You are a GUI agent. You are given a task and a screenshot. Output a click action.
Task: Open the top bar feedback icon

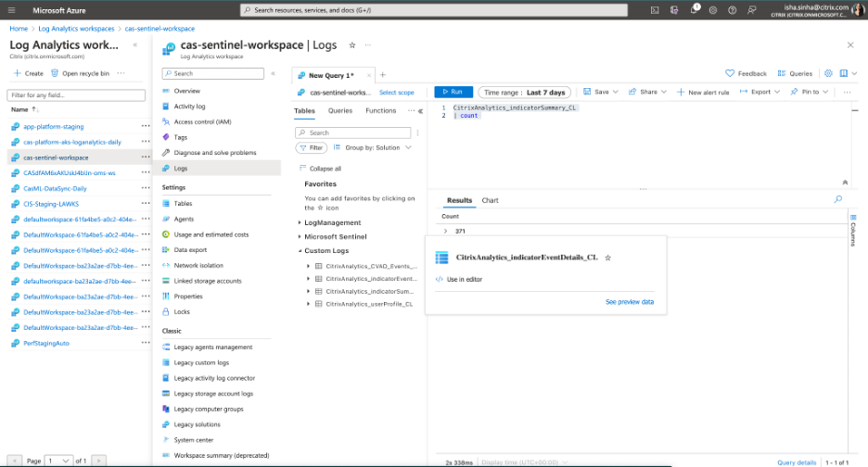752,10
